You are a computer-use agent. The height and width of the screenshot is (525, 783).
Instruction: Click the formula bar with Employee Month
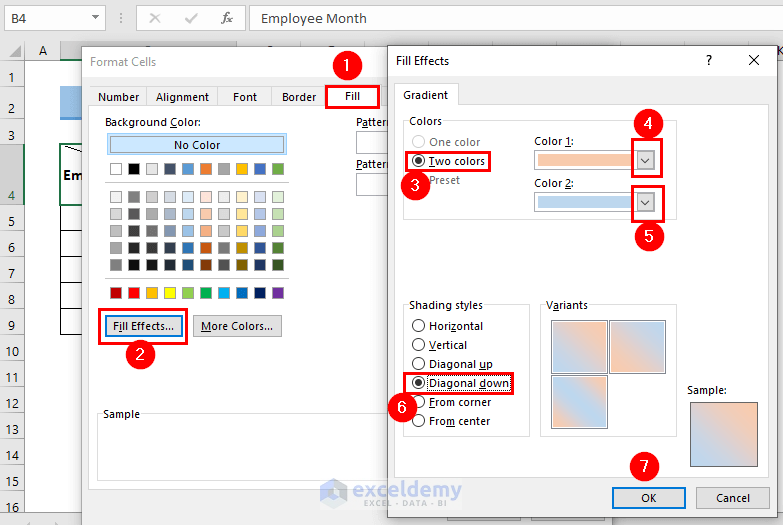point(516,18)
